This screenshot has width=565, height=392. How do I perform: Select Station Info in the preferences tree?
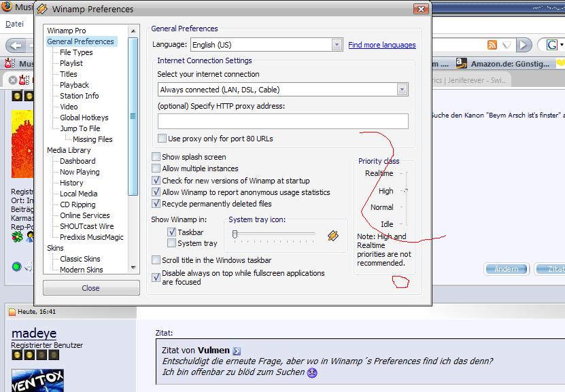(80, 96)
